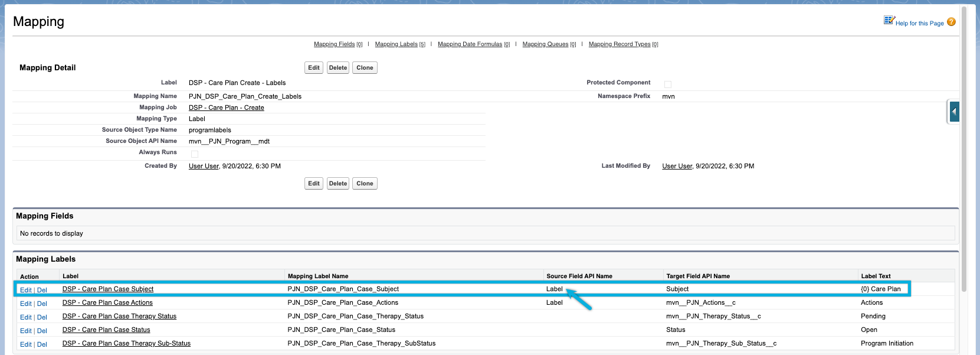Viewport: 980px width, 355px height.
Task: Delete the Care Plan Case Therapy Status row
Action: tap(42, 317)
